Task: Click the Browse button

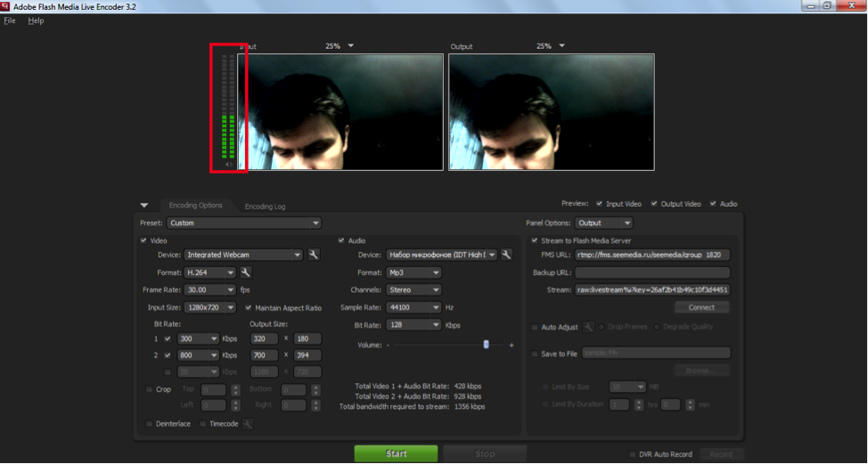Action: [701, 370]
